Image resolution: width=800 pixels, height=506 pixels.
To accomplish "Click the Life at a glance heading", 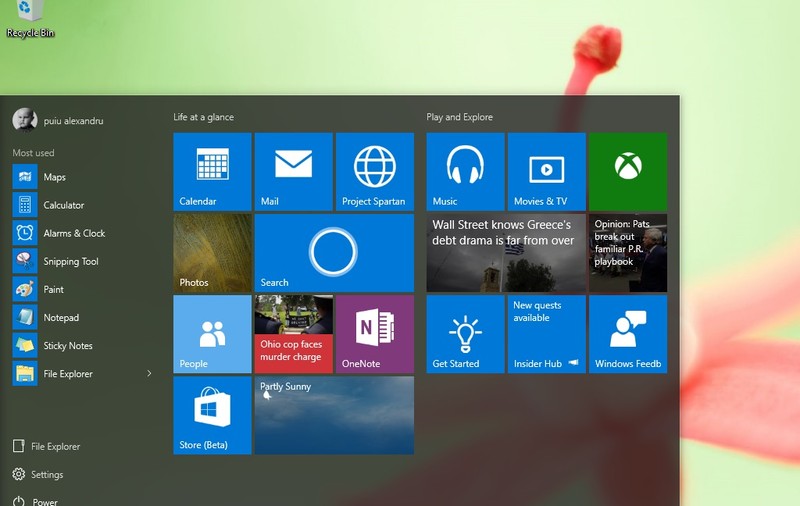I will click(204, 117).
